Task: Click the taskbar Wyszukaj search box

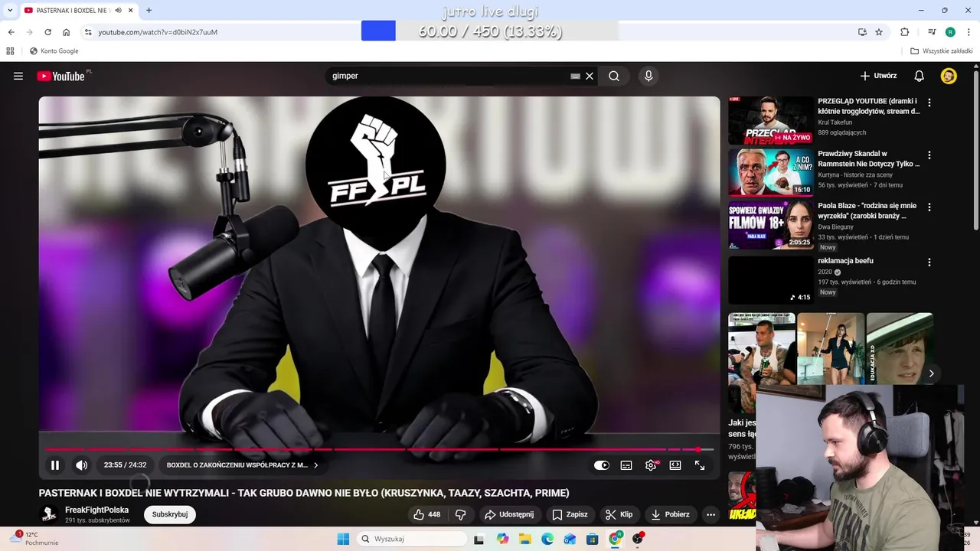Action: pos(412,539)
